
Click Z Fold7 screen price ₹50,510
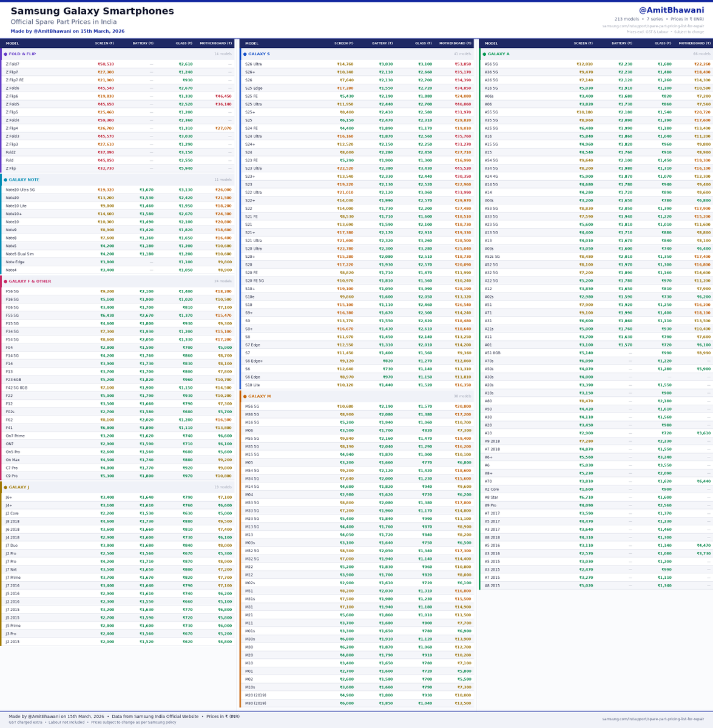[106, 64]
